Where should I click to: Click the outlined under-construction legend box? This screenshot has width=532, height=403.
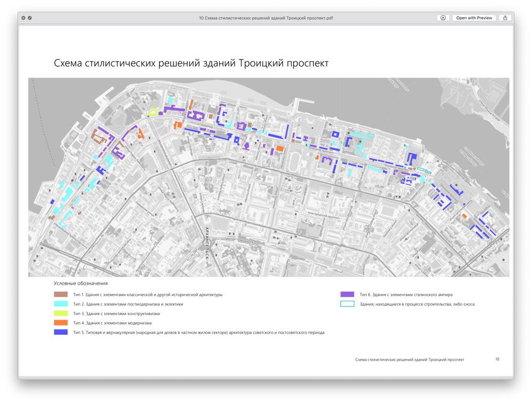[x=347, y=304]
